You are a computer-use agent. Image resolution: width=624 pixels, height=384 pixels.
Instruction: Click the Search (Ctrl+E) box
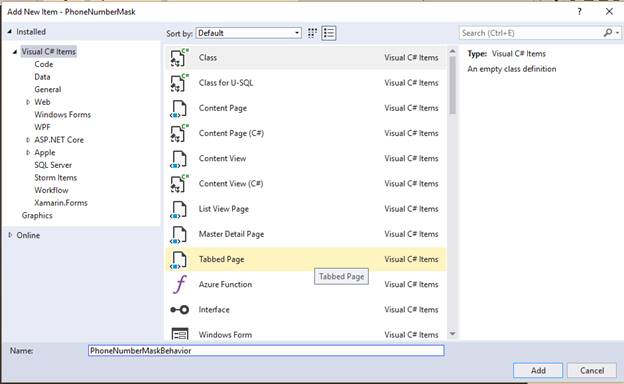coord(531,33)
